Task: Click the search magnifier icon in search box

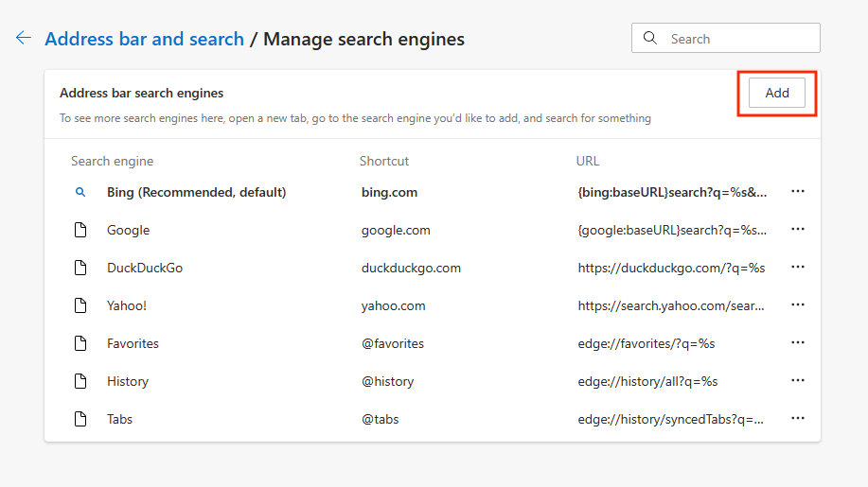Action: point(650,39)
